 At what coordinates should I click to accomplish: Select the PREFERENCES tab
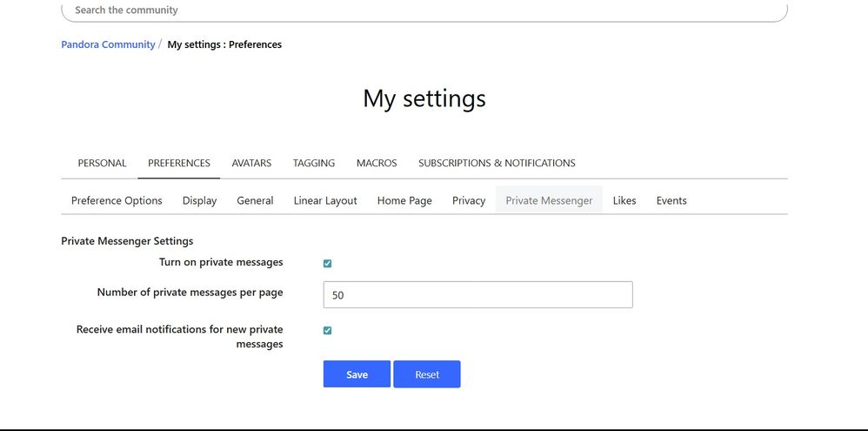tap(179, 163)
